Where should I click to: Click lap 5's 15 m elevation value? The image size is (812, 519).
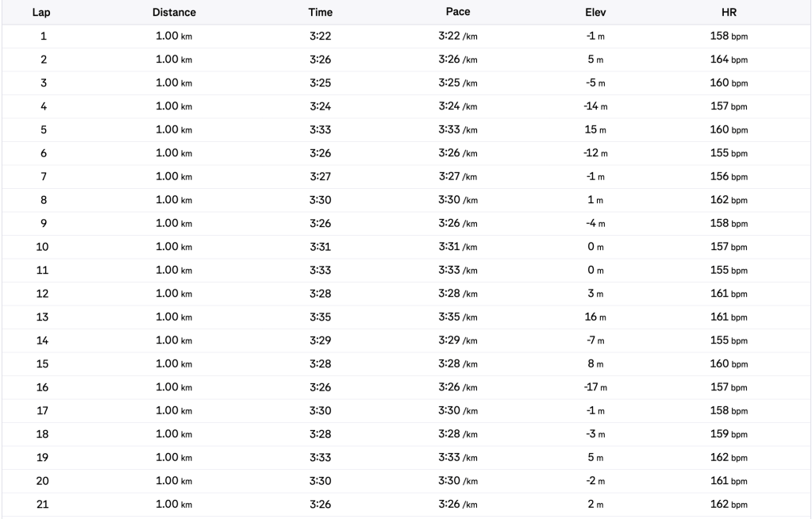click(x=595, y=129)
